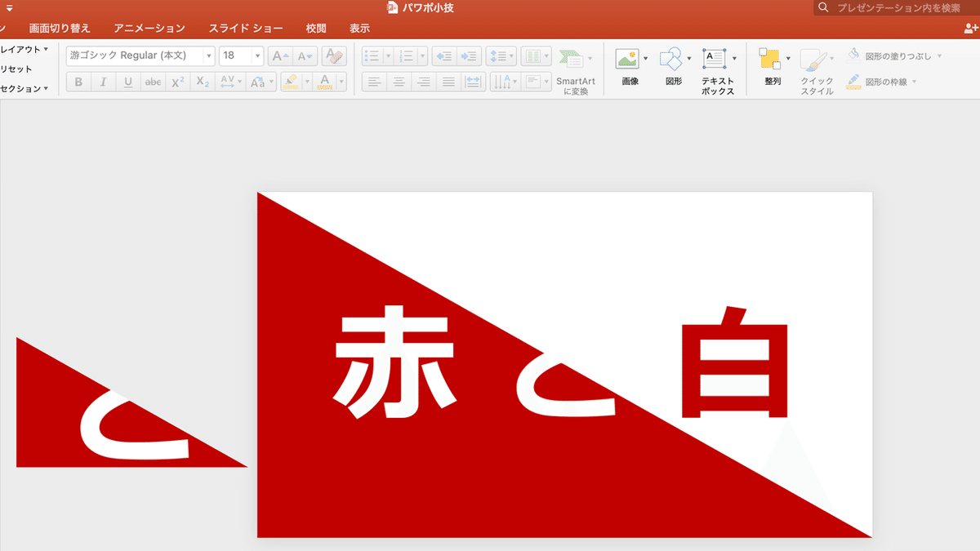Open the numbered list style dropdown

(423, 56)
